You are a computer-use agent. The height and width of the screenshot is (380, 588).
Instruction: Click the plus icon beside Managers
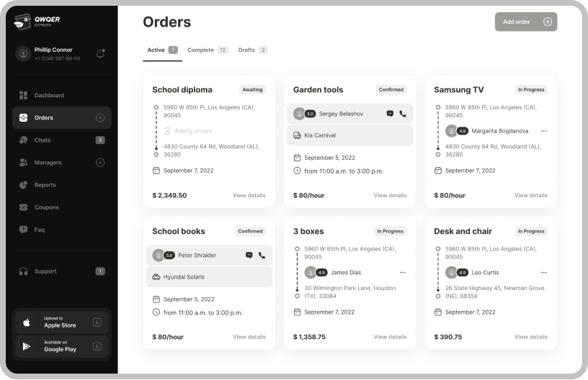[x=100, y=163]
